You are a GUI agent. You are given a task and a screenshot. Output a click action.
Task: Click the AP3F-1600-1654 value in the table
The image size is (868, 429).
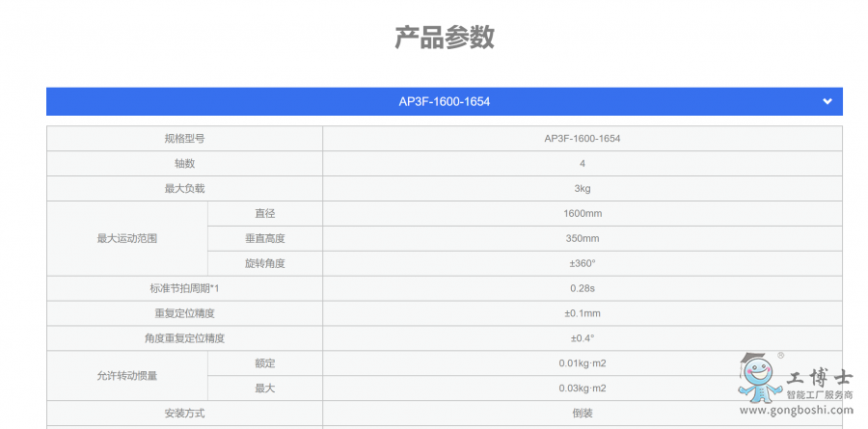tap(582, 139)
